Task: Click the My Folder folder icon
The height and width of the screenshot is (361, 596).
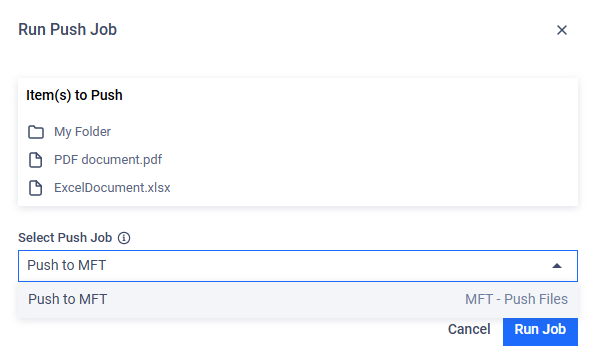Action: pos(36,132)
